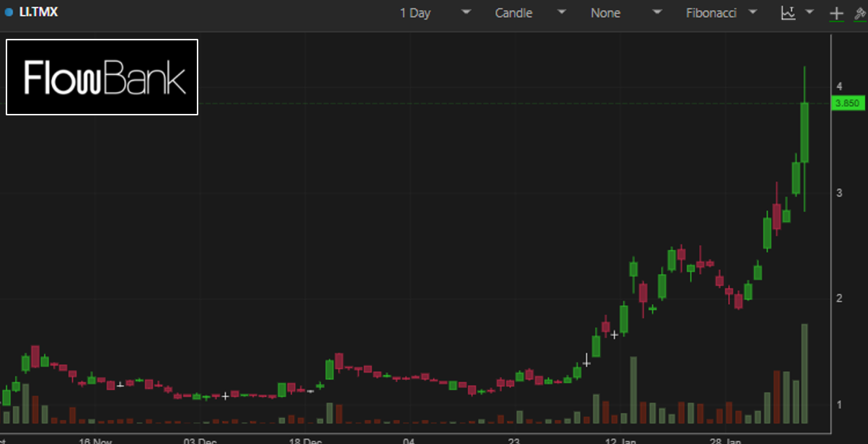Toggle the crosshair plus tool
This screenshot has height=444, width=868.
coord(836,13)
